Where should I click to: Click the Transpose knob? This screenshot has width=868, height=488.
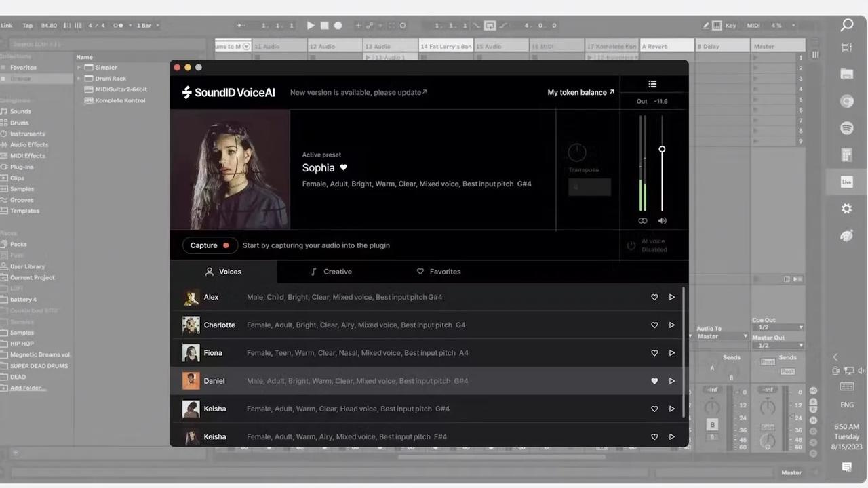pyautogui.click(x=576, y=152)
